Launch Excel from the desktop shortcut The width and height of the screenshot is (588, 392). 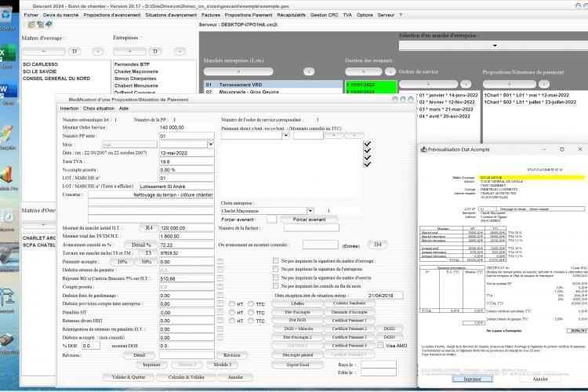tap(7, 53)
